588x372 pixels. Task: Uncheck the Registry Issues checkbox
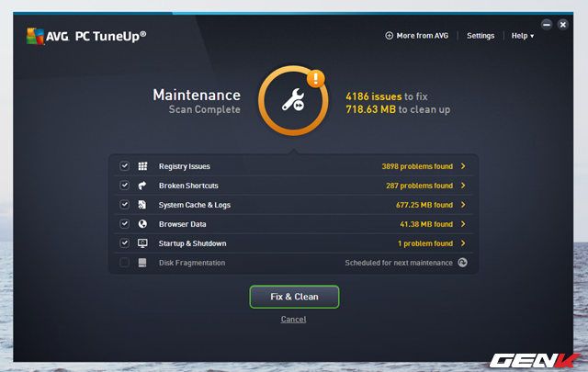(124, 166)
